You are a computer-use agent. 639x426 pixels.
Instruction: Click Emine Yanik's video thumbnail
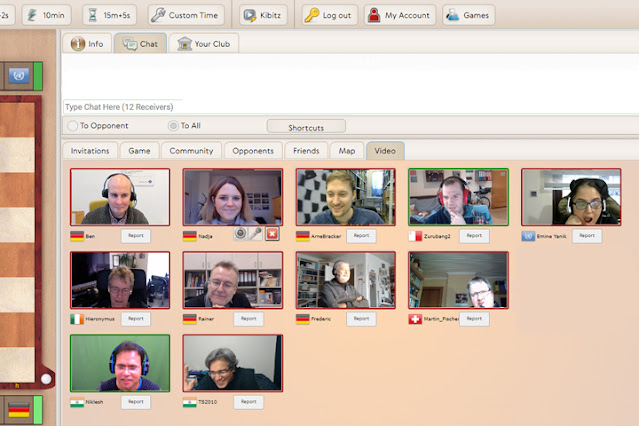point(571,197)
